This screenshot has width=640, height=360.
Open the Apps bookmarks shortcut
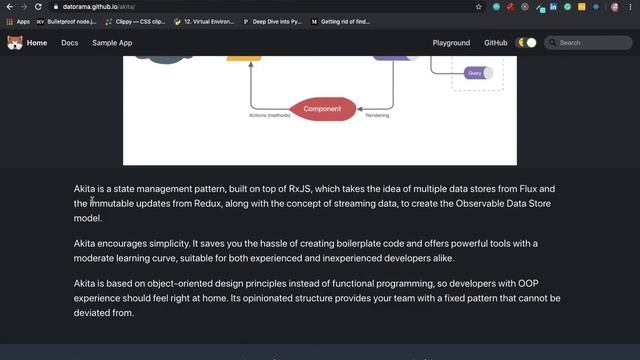(18, 22)
